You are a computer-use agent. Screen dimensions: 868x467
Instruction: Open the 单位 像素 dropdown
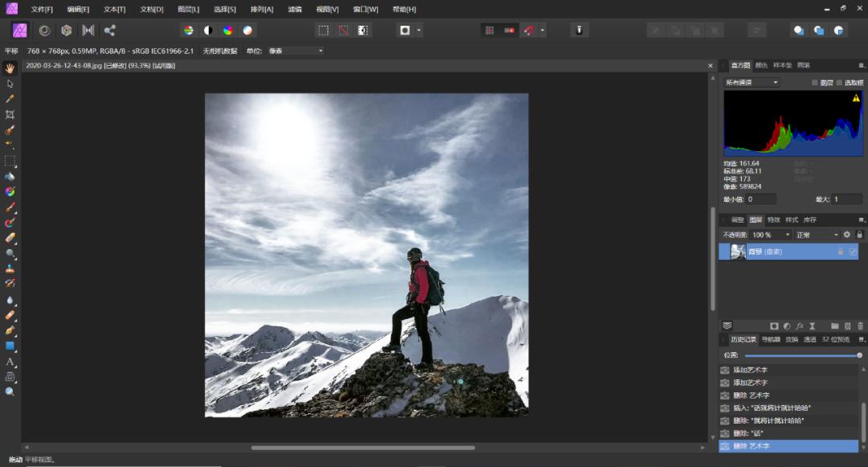point(297,50)
